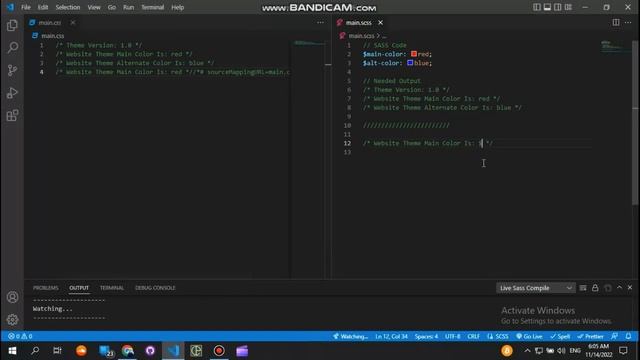Screen dimensions: 640x360
Task: Open the Source Control view
Action: pyautogui.click(x=12, y=70)
